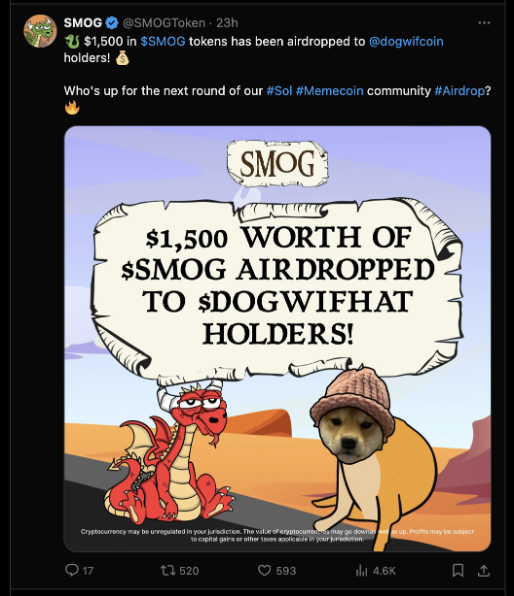Click the blue verified badge
The image size is (514, 596).
(x=111, y=23)
